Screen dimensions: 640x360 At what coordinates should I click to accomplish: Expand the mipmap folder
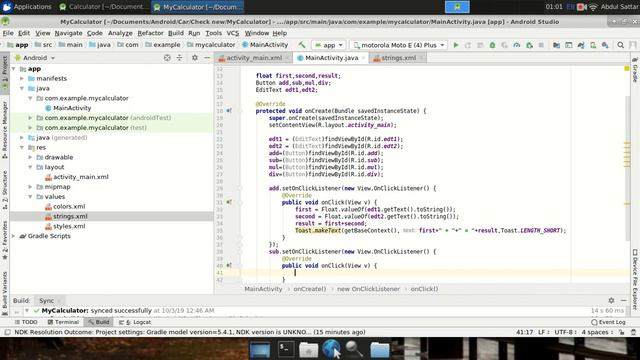tap(30, 187)
